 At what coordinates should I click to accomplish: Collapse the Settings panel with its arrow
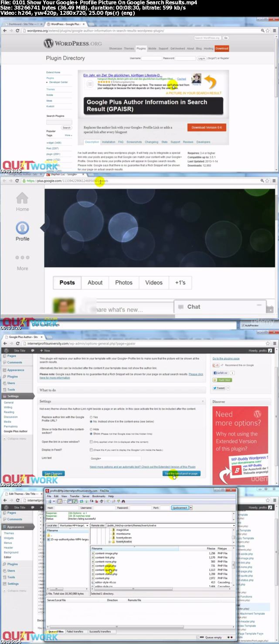tap(203, 401)
